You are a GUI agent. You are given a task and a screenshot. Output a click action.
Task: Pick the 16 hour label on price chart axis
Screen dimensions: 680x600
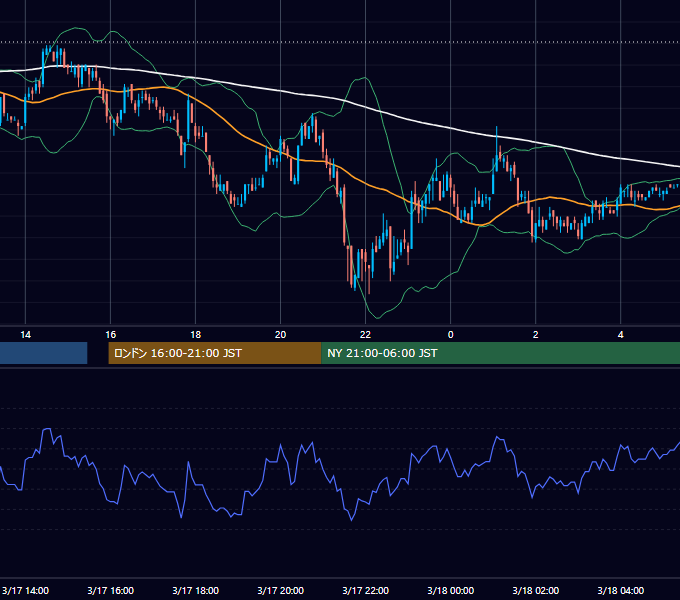[111, 335]
